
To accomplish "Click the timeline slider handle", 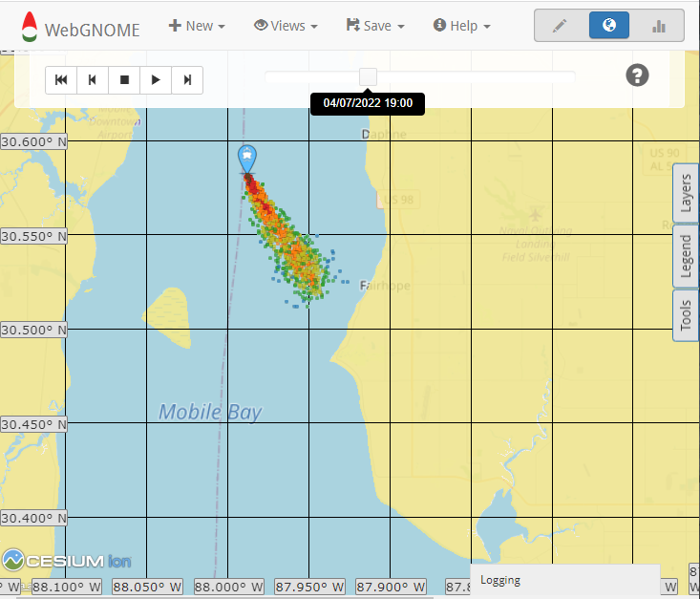I will [x=368, y=77].
